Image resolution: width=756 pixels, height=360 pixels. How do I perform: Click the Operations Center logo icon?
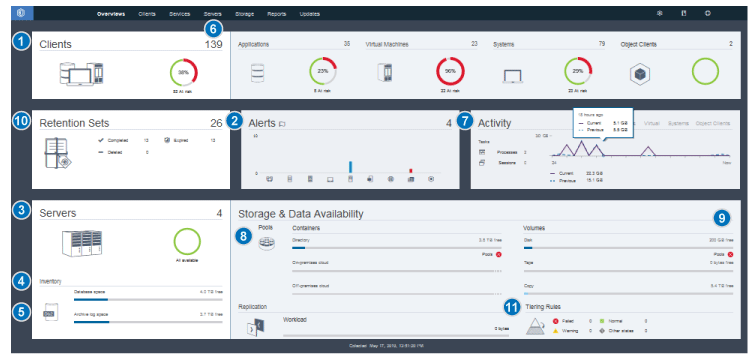point(21,13)
